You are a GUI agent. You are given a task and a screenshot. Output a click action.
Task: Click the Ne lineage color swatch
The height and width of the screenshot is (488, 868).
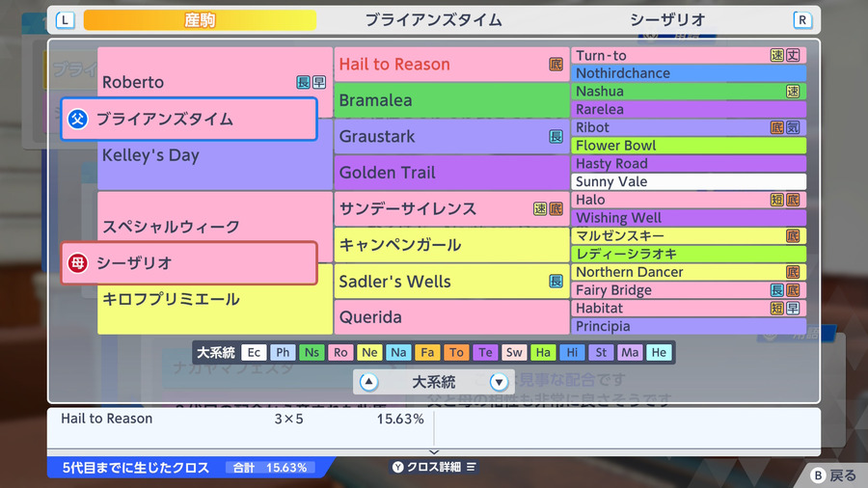(x=369, y=352)
